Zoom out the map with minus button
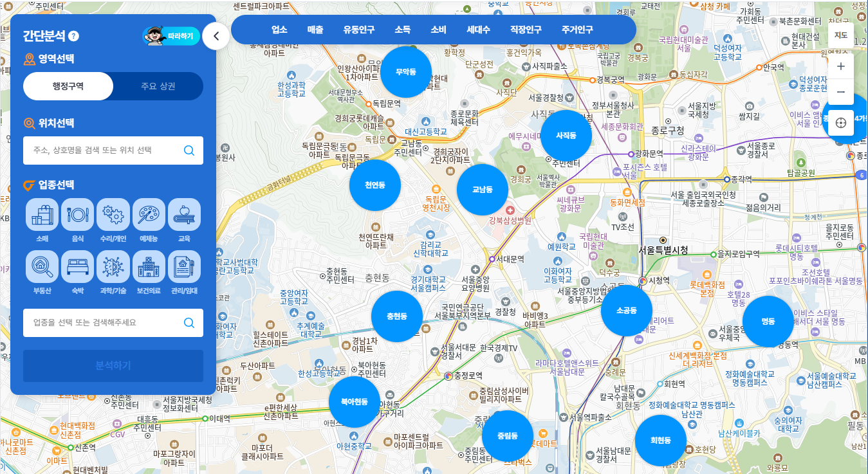The width and height of the screenshot is (868, 474). click(x=840, y=93)
